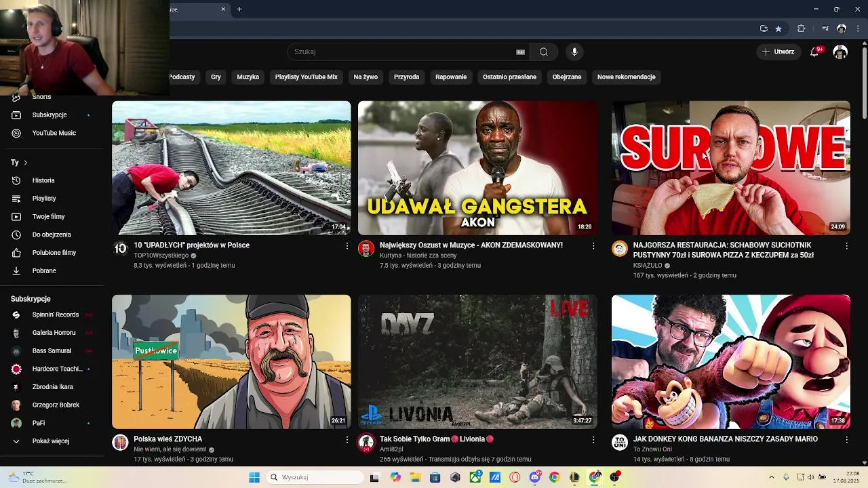Open the TOP10Wszystkiego channel avatar
Image resolution: width=868 pixels, height=488 pixels.
[x=120, y=248]
